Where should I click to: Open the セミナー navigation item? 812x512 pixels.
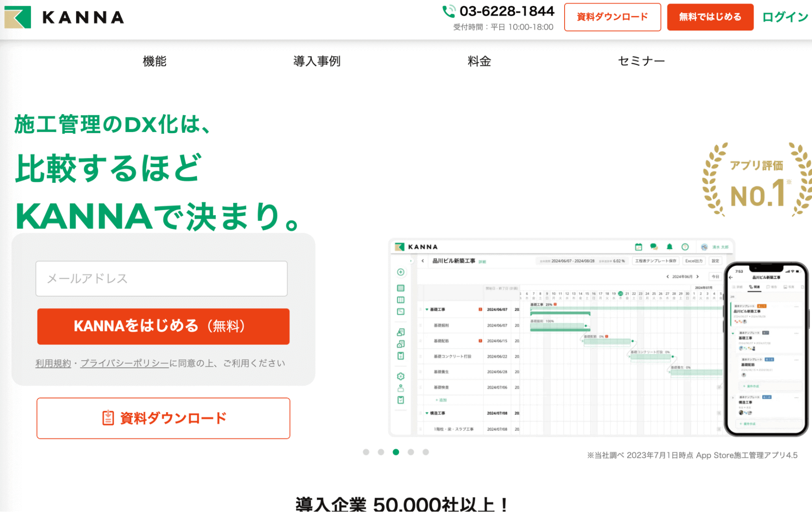[x=641, y=61]
